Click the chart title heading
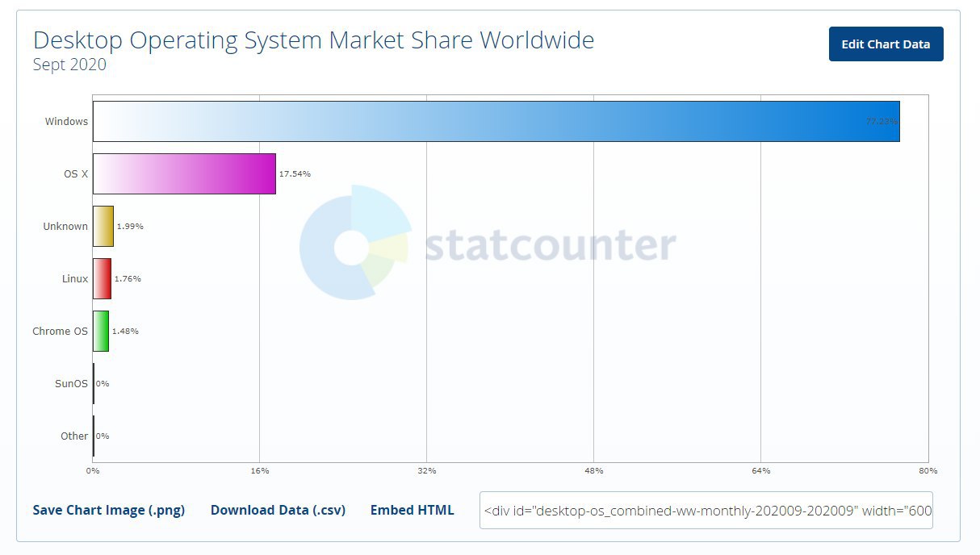This screenshot has width=980, height=555. pos(313,39)
